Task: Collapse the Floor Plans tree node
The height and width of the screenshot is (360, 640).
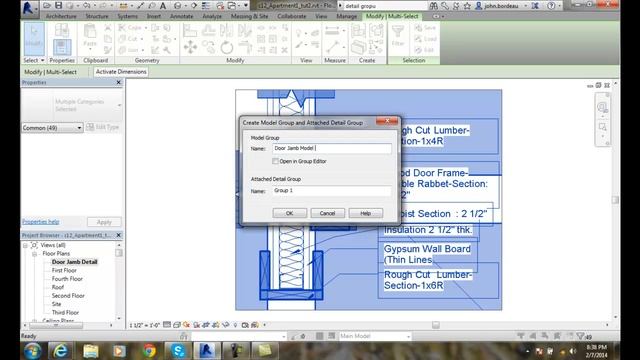Action: click(x=34, y=253)
